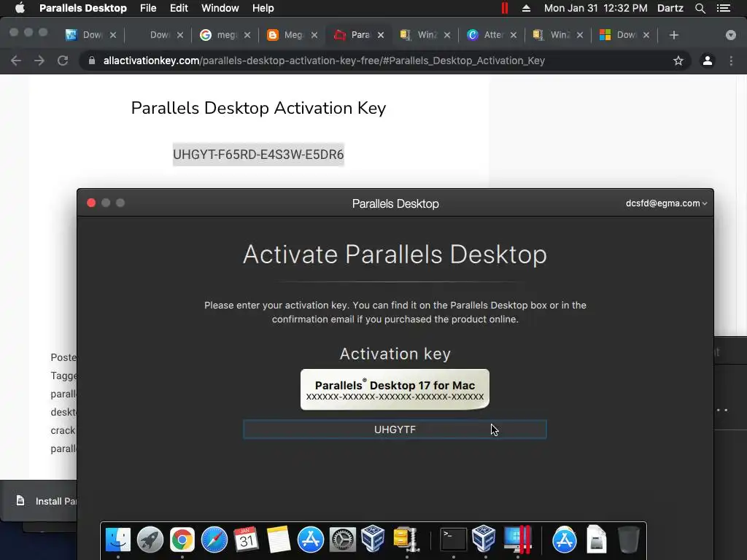Click the 'Parallels Desktop Activation Key' heading

(x=258, y=108)
